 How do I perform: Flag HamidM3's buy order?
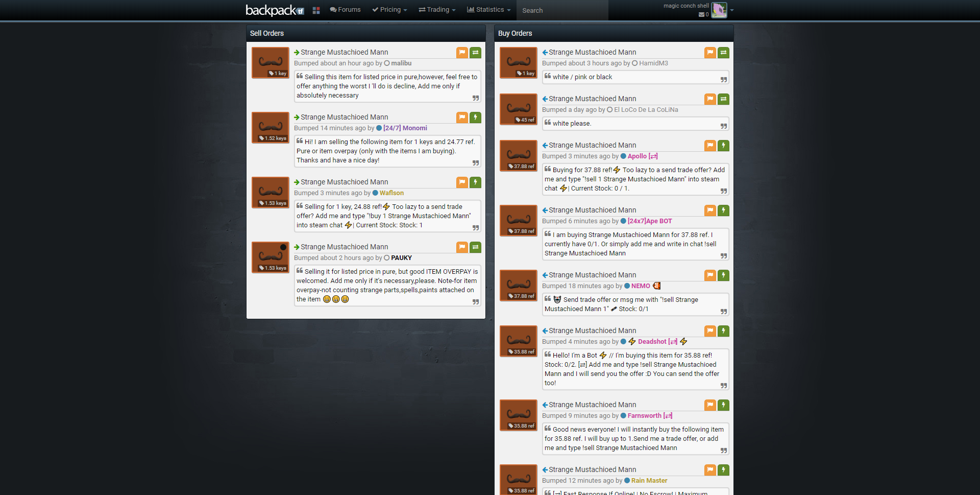(x=710, y=53)
